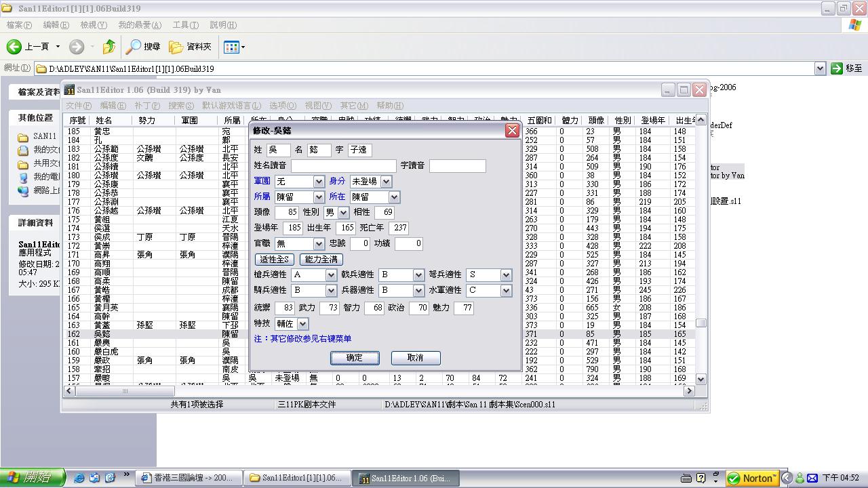
Task: Click the language bar keyboard icon
Action: 686,478
